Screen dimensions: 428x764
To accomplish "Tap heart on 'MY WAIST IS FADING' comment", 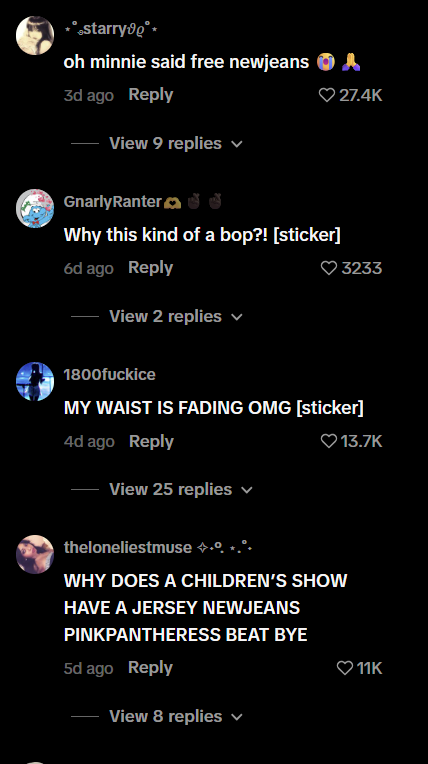I will point(329,441).
